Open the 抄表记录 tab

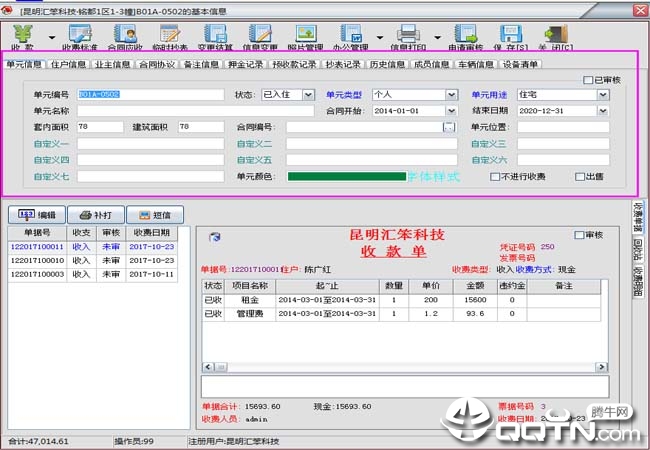(343, 64)
